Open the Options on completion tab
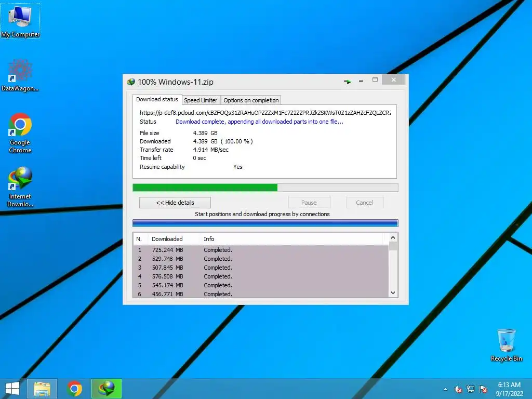The height and width of the screenshot is (399, 532). [x=251, y=100]
